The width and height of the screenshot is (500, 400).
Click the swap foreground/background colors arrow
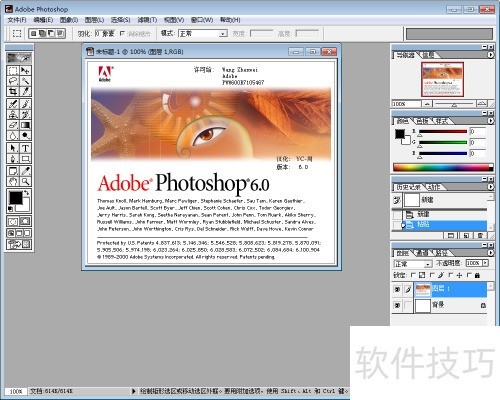[x=27, y=193]
